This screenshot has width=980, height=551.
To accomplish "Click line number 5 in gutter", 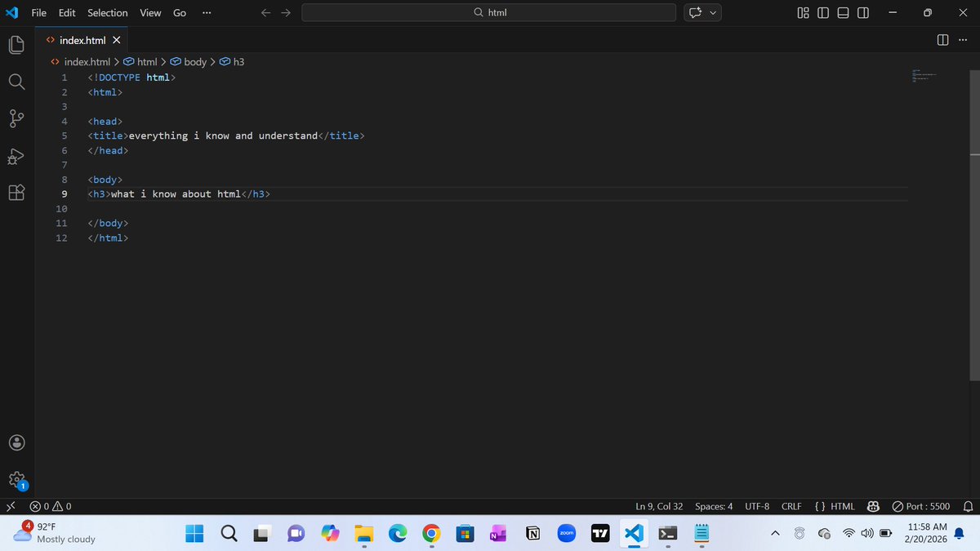I will click(x=65, y=136).
